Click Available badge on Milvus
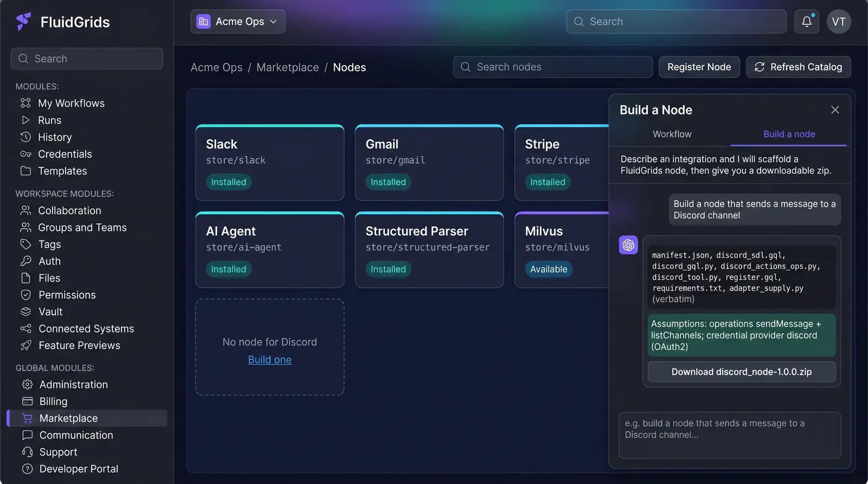Viewport: 868px width, 484px height. coord(548,269)
